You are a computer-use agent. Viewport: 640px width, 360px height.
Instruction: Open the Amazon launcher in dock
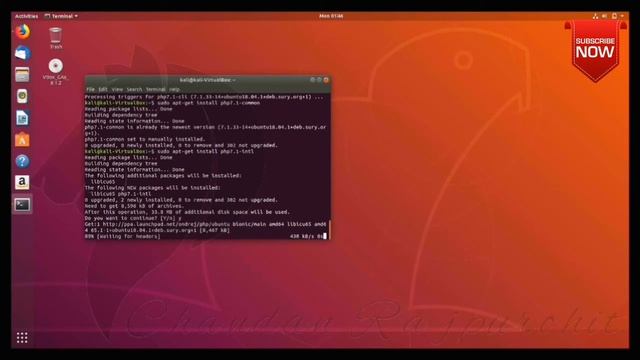click(x=22, y=182)
